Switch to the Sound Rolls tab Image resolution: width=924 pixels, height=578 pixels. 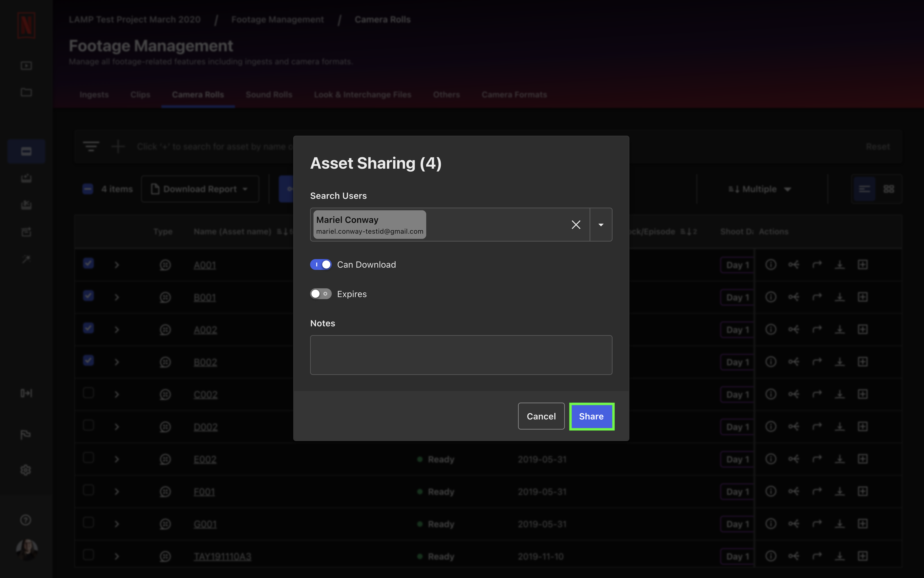click(269, 94)
